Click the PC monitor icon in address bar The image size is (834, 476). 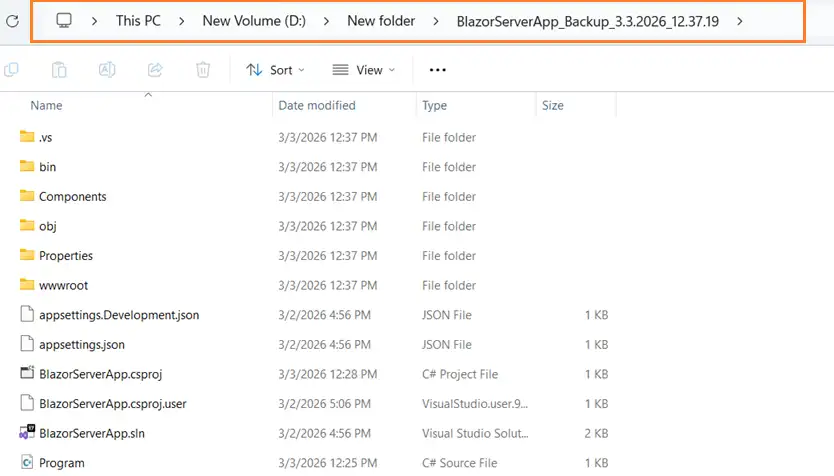(64, 21)
